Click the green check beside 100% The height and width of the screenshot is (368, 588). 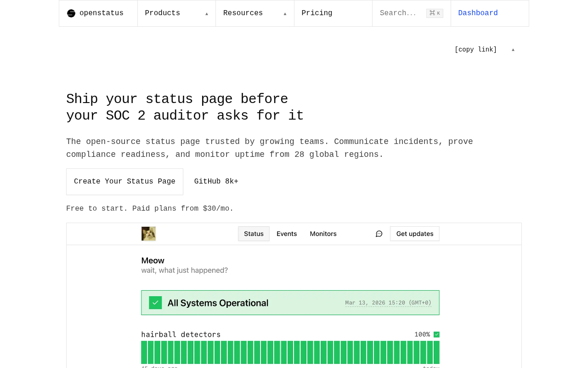(436, 334)
